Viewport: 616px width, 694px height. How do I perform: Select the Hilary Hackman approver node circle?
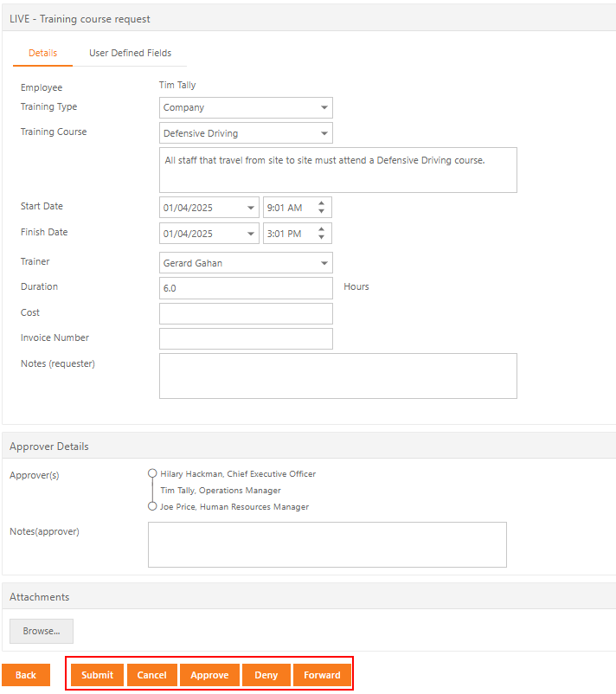(x=152, y=473)
